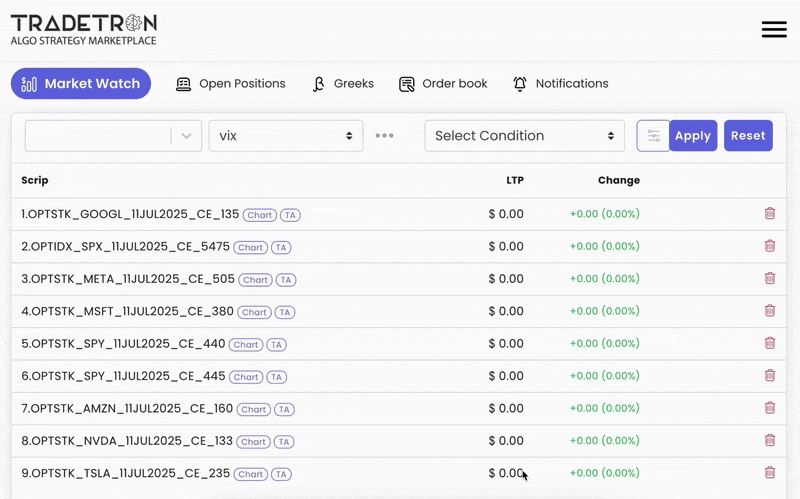Click the +0.00 (0.00%) change of META row
This screenshot has height=499, width=800.
[605, 279]
